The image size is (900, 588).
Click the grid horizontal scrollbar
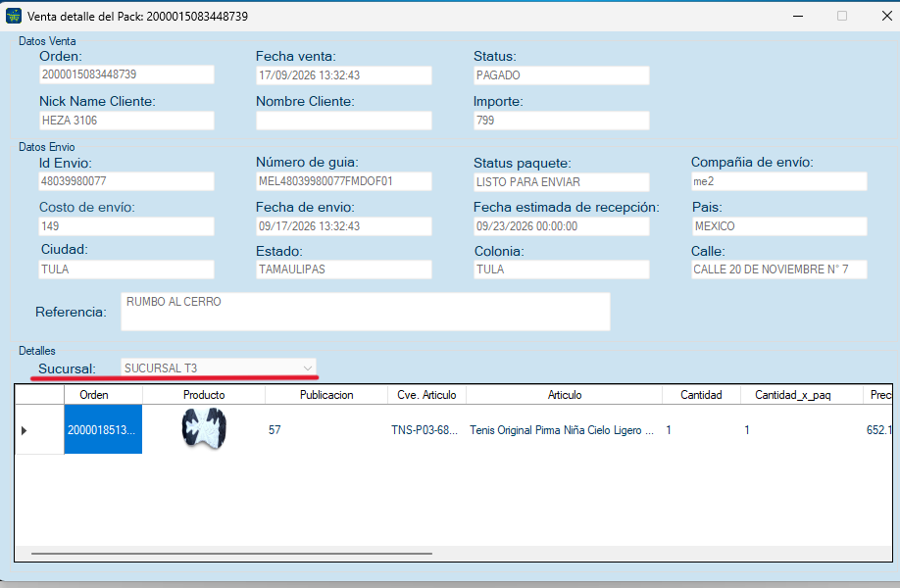[x=232, y=554]
